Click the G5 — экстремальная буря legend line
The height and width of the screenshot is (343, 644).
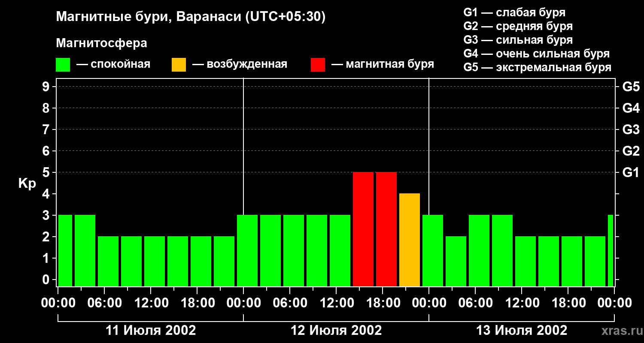point(537,67)
